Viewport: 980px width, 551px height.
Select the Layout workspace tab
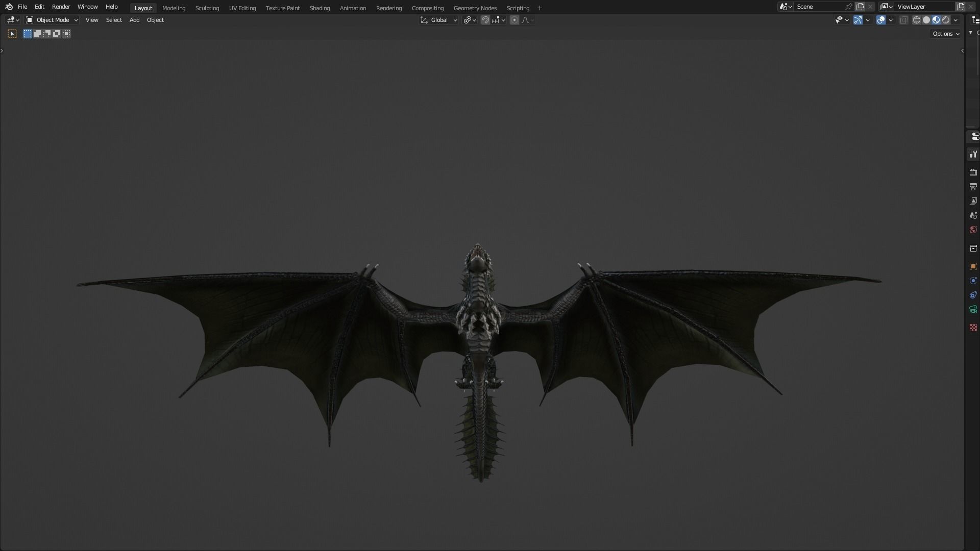click(x=143, y=8)
